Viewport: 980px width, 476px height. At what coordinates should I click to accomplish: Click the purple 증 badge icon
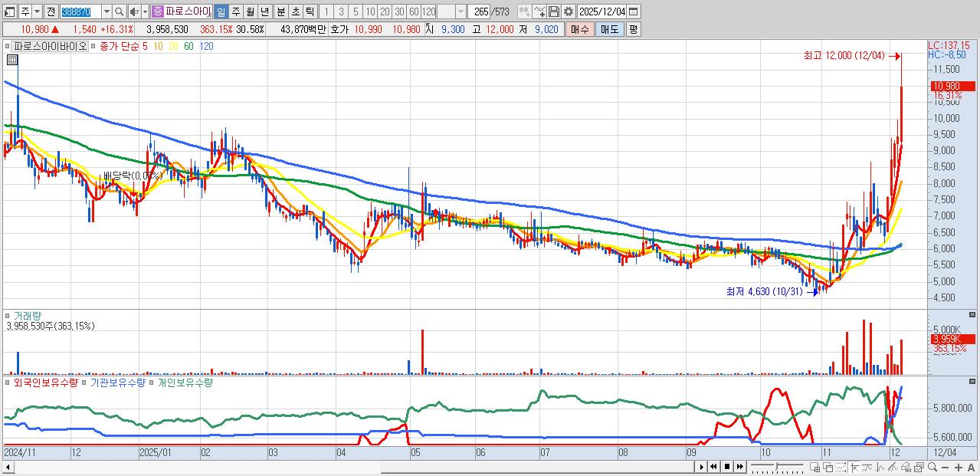(x=157, y=12)
